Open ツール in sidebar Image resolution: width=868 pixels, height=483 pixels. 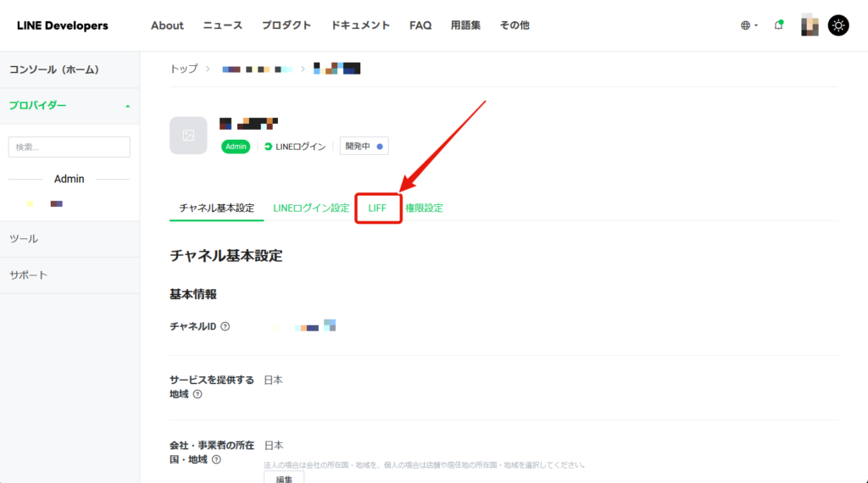[70, 239]
